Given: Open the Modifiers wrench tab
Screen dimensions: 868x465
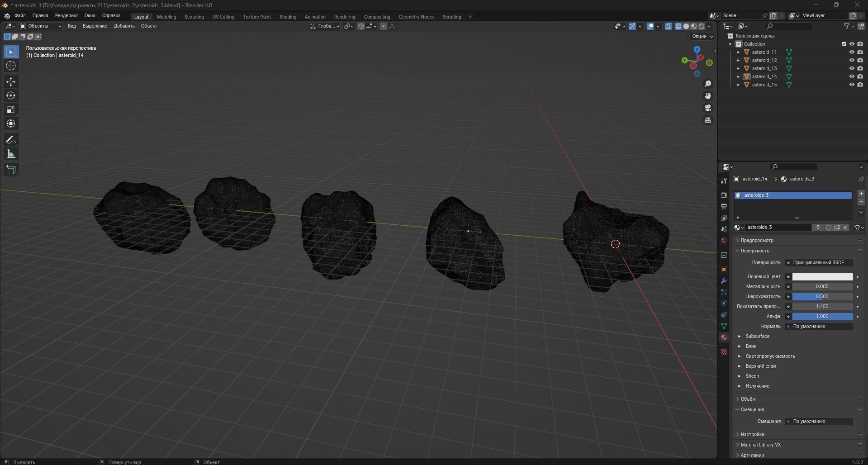Looking at the screenshot, I should click(724, 281).
